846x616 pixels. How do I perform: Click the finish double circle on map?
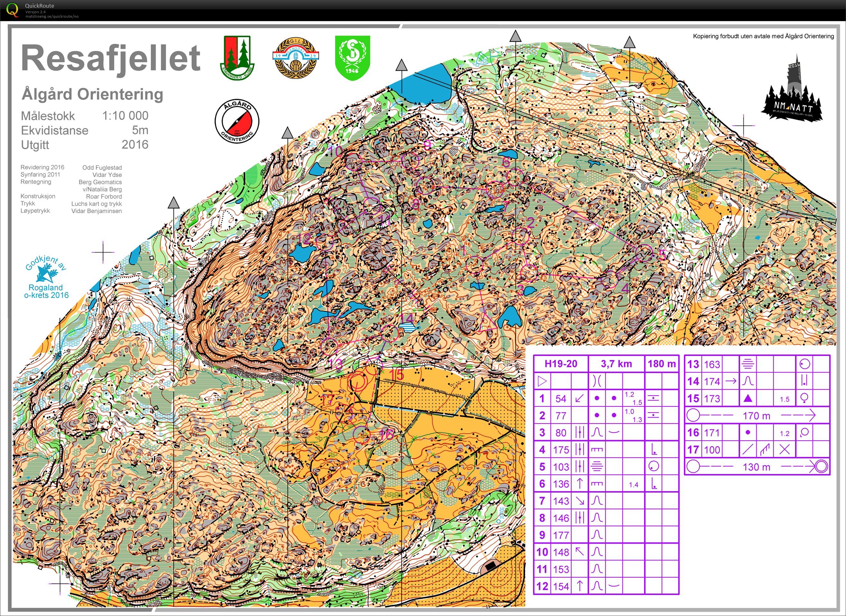tap(357, 382)
